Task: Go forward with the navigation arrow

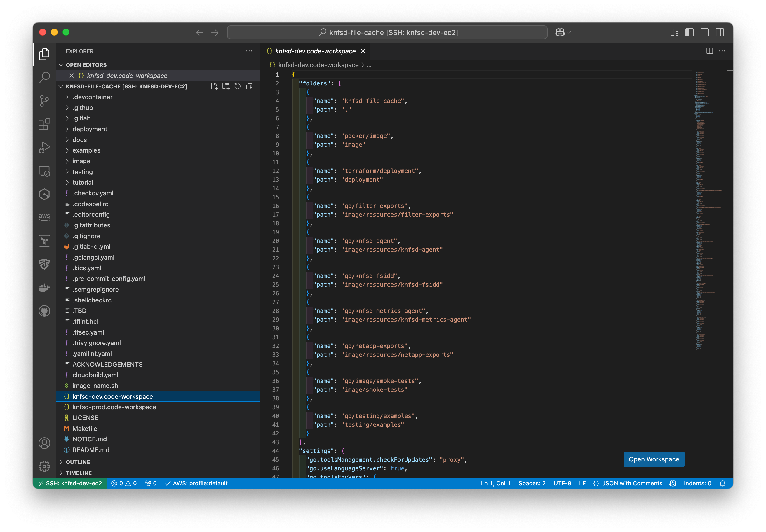Action: point(215,32)
